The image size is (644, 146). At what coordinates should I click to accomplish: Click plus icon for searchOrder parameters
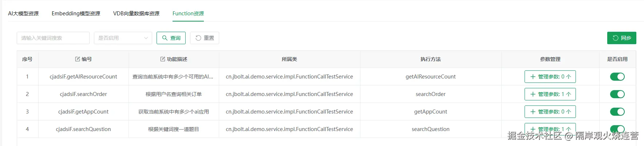pos(533,94)
